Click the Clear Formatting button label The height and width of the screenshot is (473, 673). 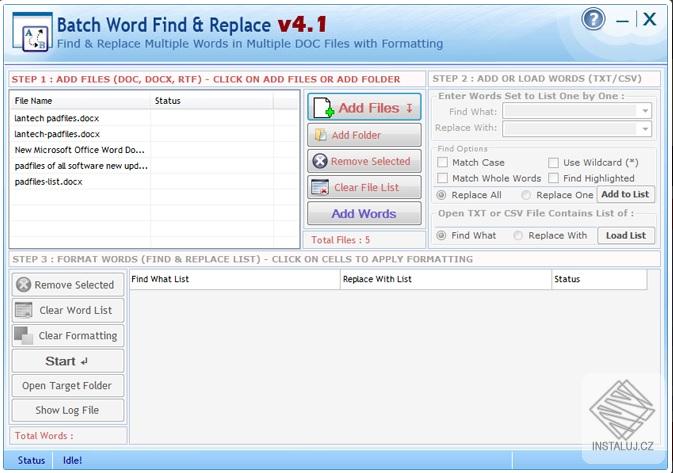tap(78, 336)
